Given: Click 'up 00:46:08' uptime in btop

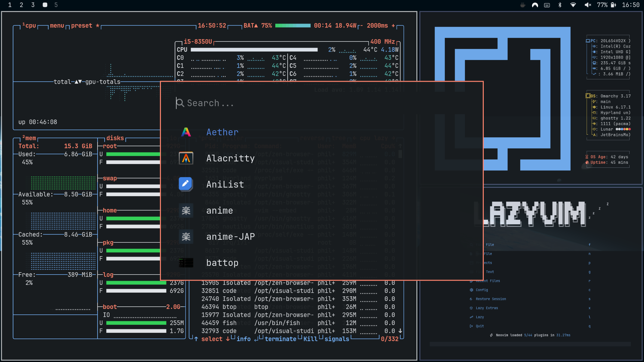Looking at the screenshot, I should click(38, 122).
